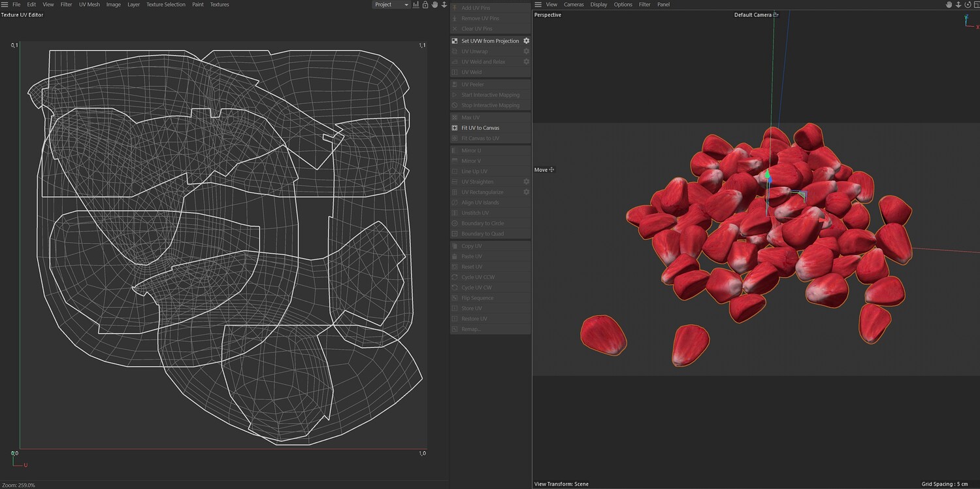This screenshot has height=489, width=980.
Task: Select the viewport pan hand icon
Action: [949, 5]
